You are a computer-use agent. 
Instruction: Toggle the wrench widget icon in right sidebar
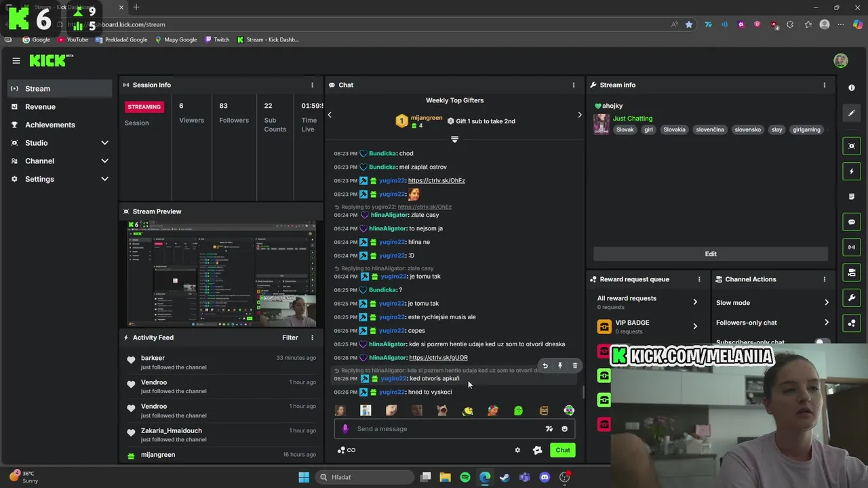(852, 298)
